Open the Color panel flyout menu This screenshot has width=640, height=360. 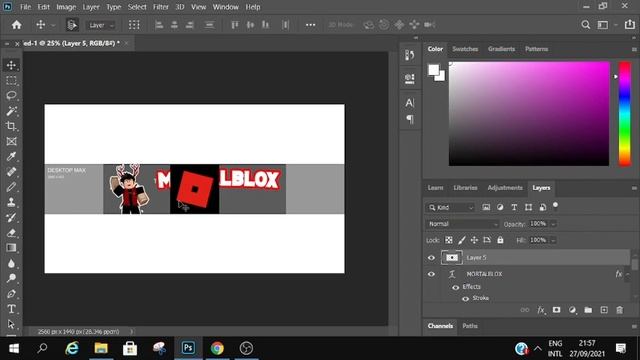(x=634, y=49)
